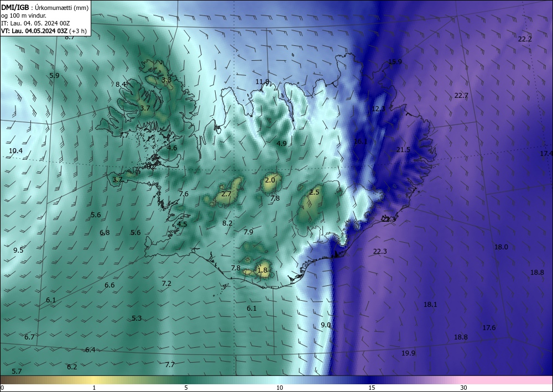The image size is (553, 392).
Task: Click the 18.1 value on the map
Action: pyautogui.click(x=430, y=305)
